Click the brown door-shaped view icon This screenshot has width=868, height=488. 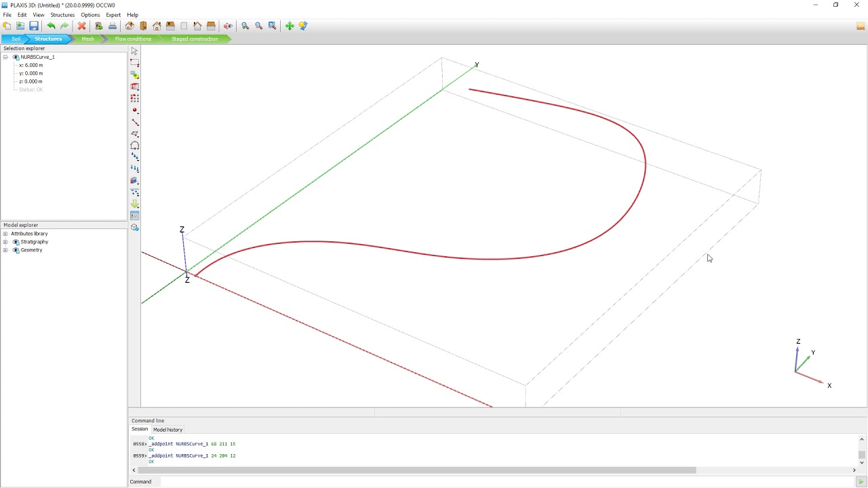[x=143, y=26]
